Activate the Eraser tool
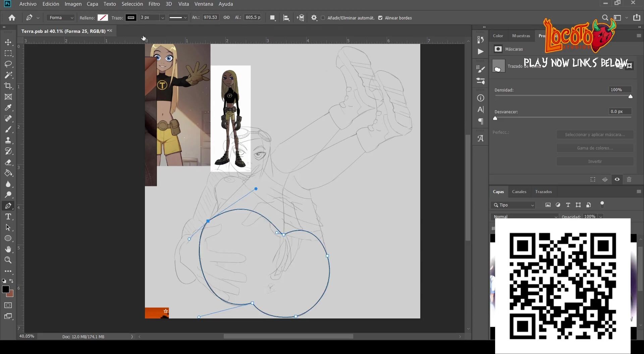Viewport: 644px width, 354px height. point(8,162)
